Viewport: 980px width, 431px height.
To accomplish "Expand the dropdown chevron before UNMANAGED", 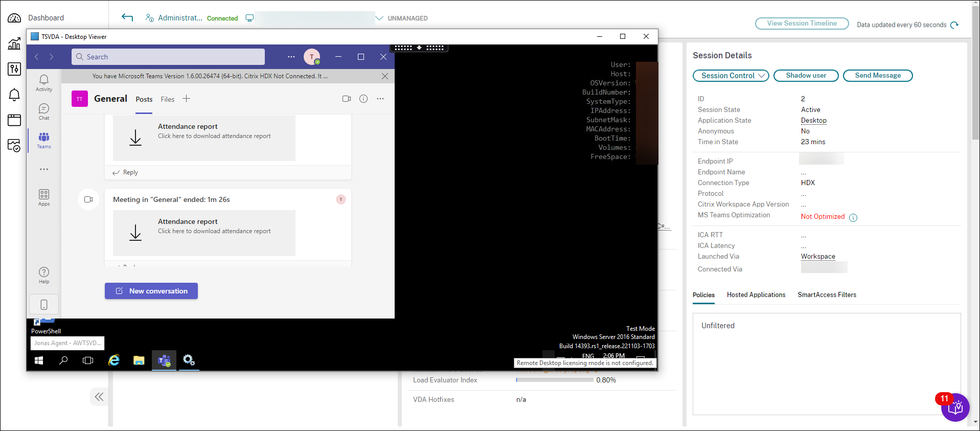I will pyautogui.click(x=379, y=18).
